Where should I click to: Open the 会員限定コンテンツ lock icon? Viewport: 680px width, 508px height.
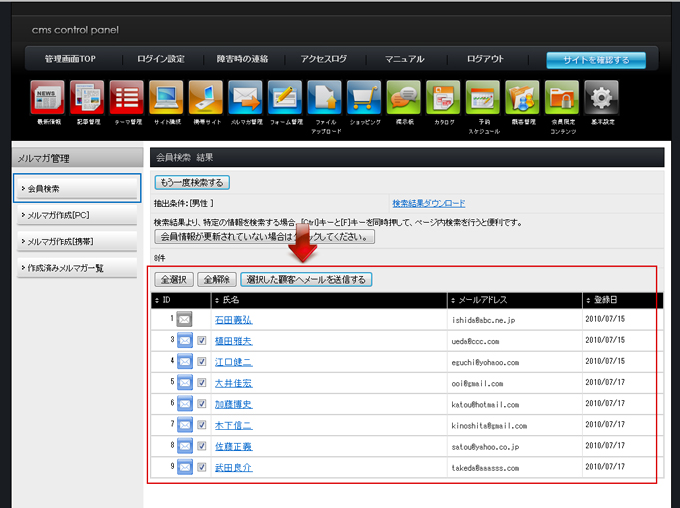click(562, 98)
